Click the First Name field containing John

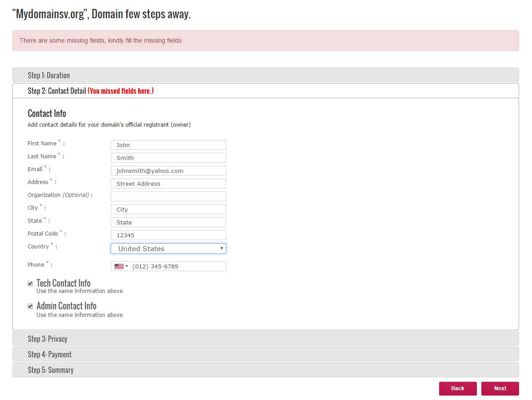tap(168, 145)
